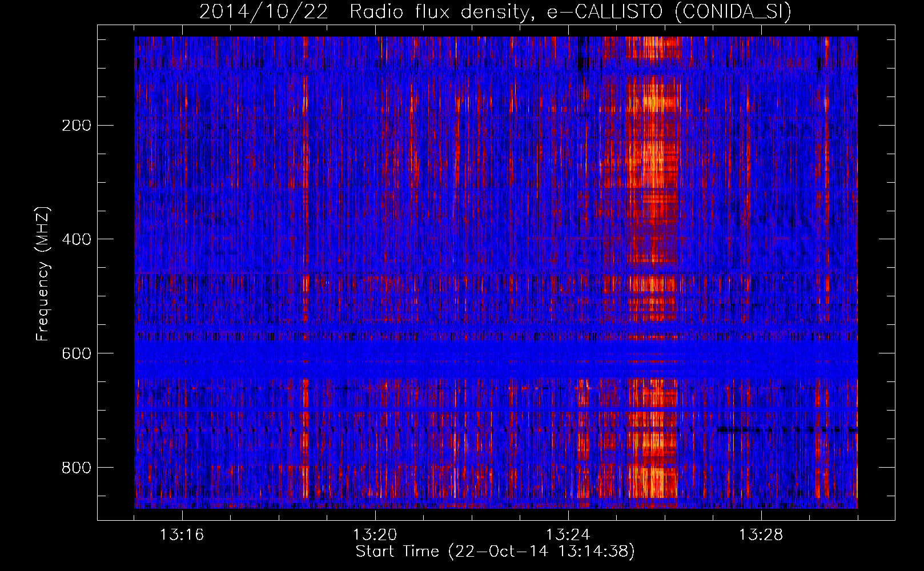This screenshot has height=571, width=924.
Task: Click the 'Frequency (MHZ)' axis label
Action: click(42, 274)
